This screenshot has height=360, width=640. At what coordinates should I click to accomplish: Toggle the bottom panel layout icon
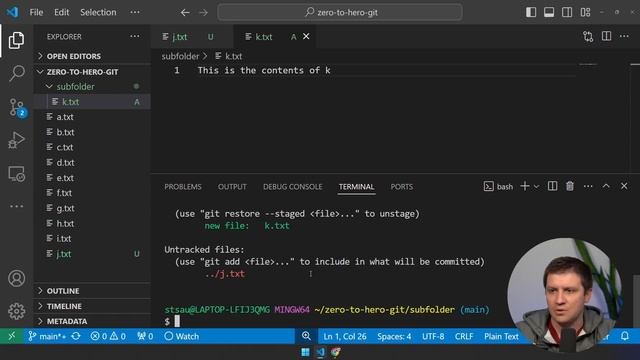pyautogui.click(x=549, y=12)
